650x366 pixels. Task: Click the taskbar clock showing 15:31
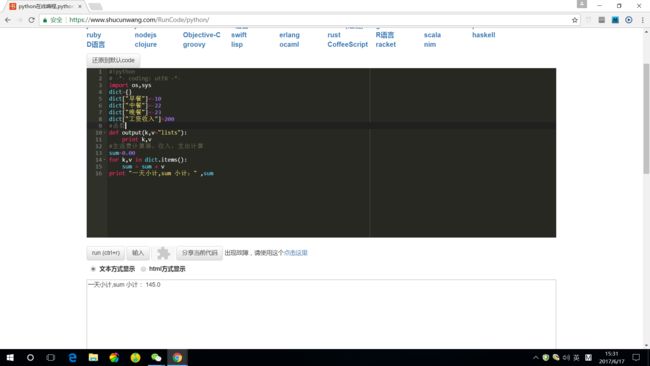coord(611,357)
